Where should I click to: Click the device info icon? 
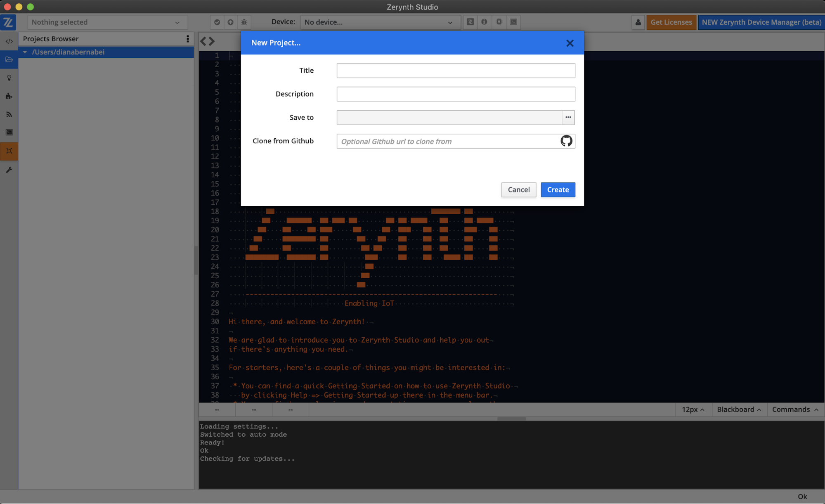point(484,22)
